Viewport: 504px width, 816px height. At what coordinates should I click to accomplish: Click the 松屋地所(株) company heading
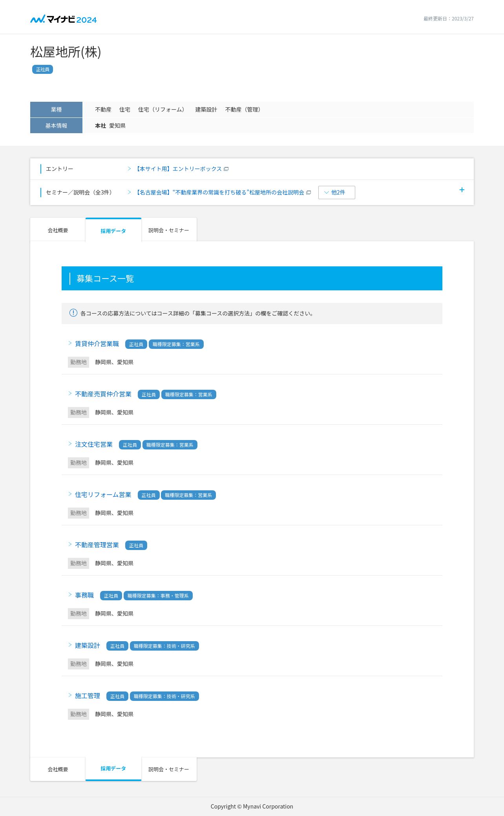point(66,52)
